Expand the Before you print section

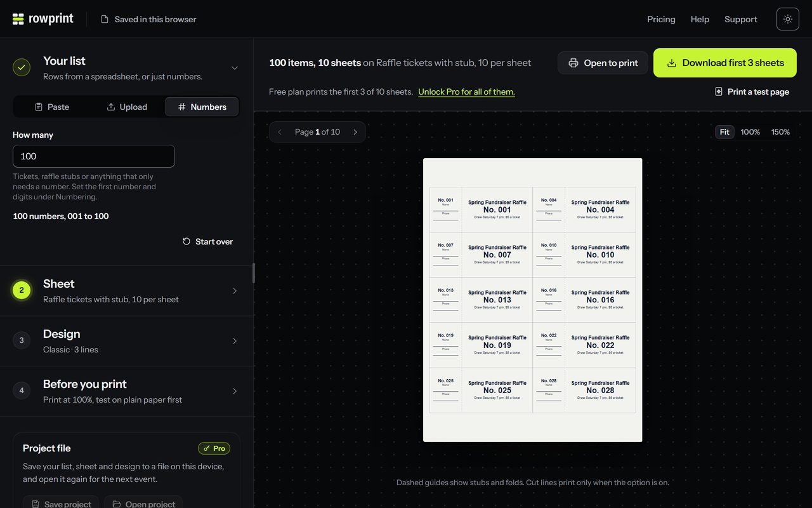pos(127,391)
